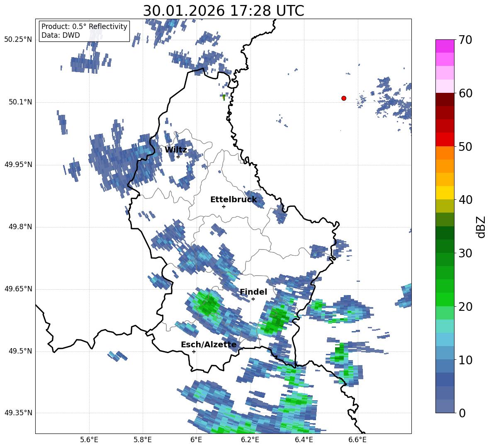The width and height of the screenshot is (491, 448).
Task: Click the 49.65°N latitude label
Action: point(18,288)
